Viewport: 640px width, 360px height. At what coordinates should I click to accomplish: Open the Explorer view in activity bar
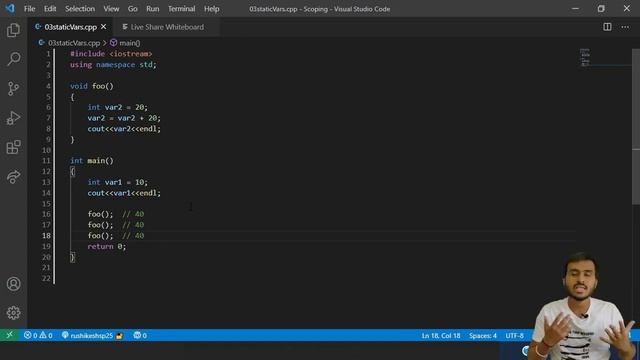(13, 30)
